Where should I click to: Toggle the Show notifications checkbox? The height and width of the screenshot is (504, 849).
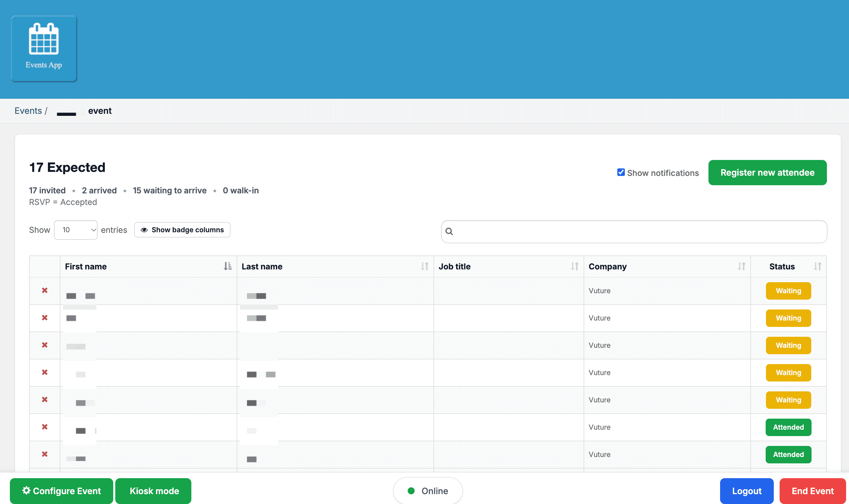[x=621, y=172]
